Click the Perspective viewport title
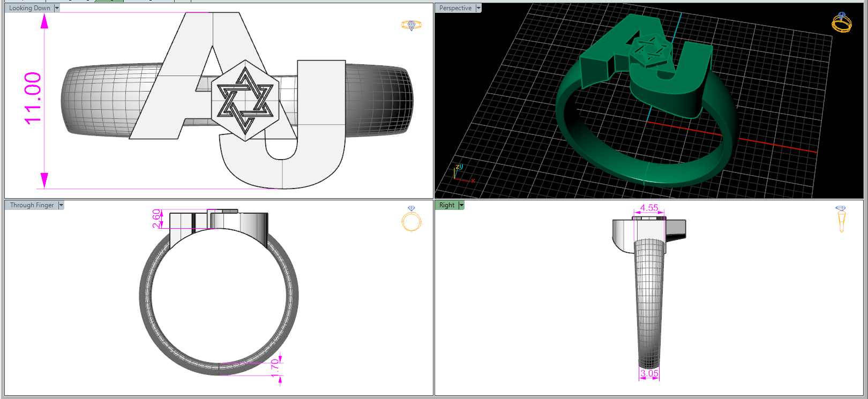Screen dimensions: 868x399 455,8
